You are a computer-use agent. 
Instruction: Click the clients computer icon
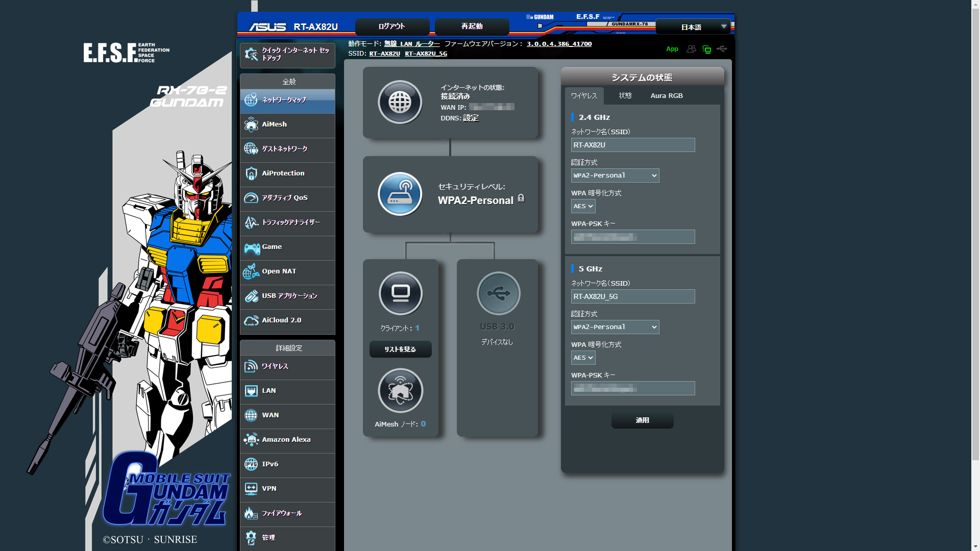click(401, 293)
